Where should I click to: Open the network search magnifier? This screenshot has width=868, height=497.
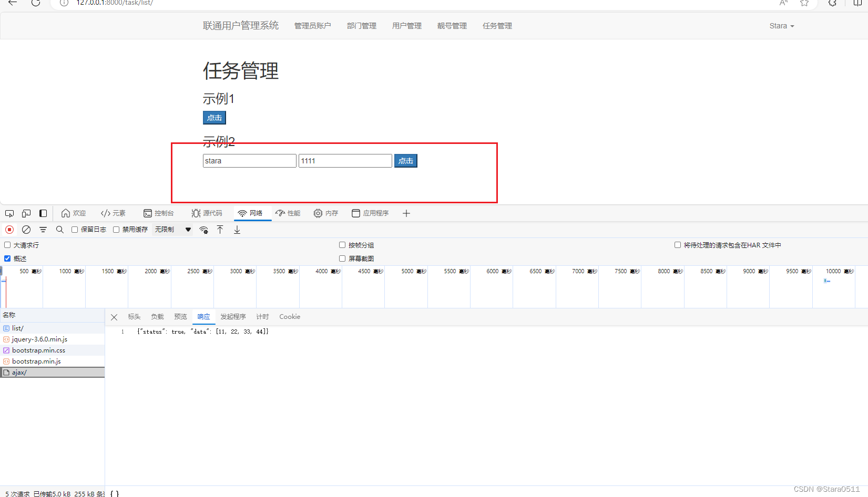click(60, 230)
